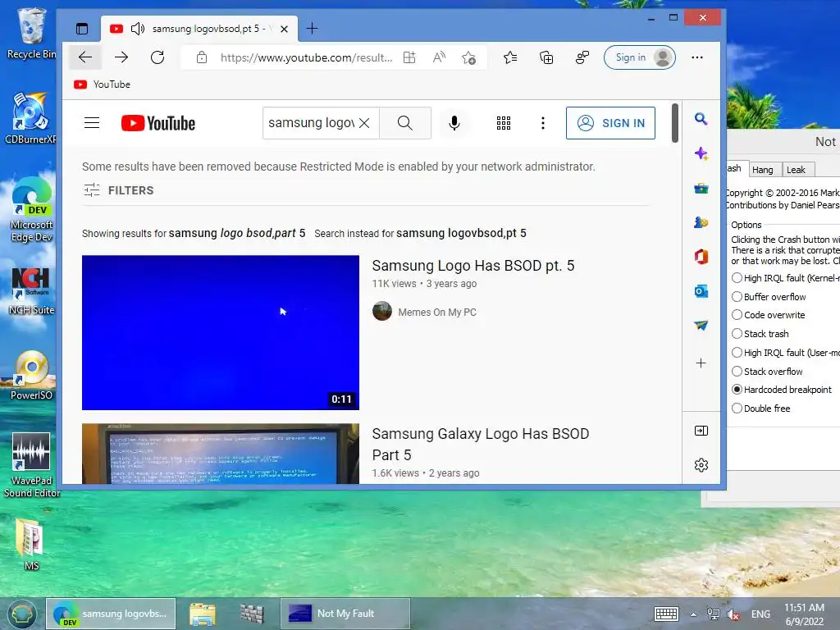Open Collections in the Edge toolbar
Image resolution: width=840 pixels, height=630 pixels.
click(546, 57)
